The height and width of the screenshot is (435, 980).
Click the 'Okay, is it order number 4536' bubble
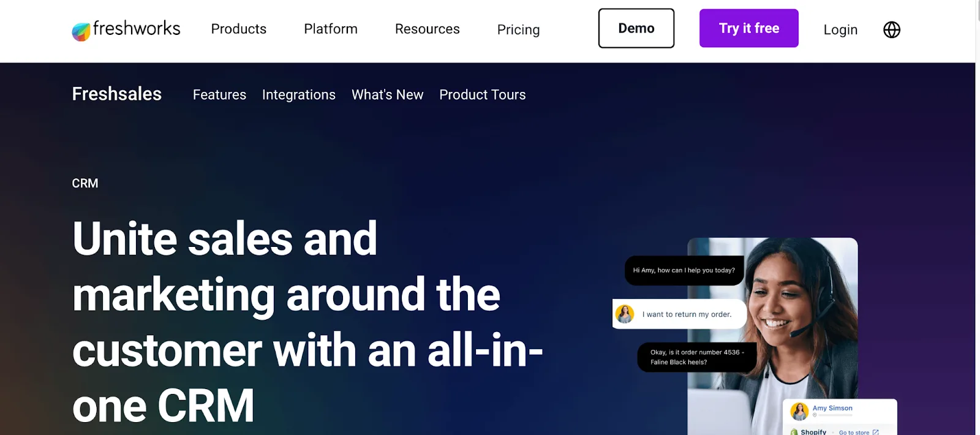pos(697,357)
